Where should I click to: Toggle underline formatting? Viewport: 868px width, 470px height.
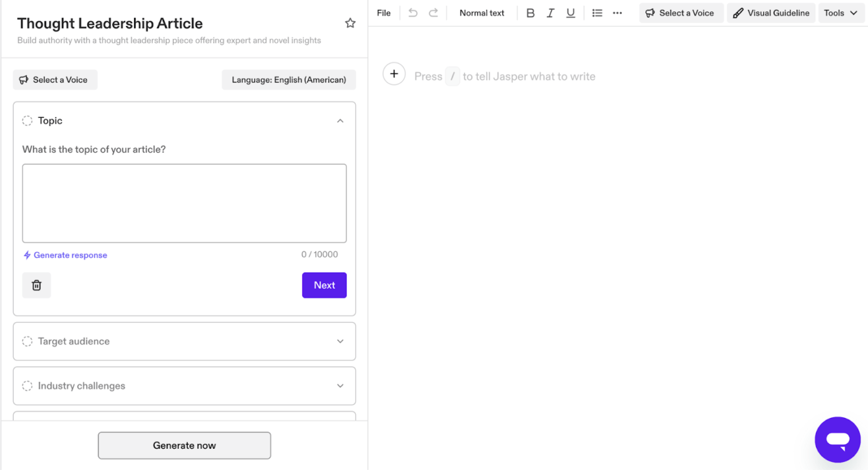click(570, 13)
